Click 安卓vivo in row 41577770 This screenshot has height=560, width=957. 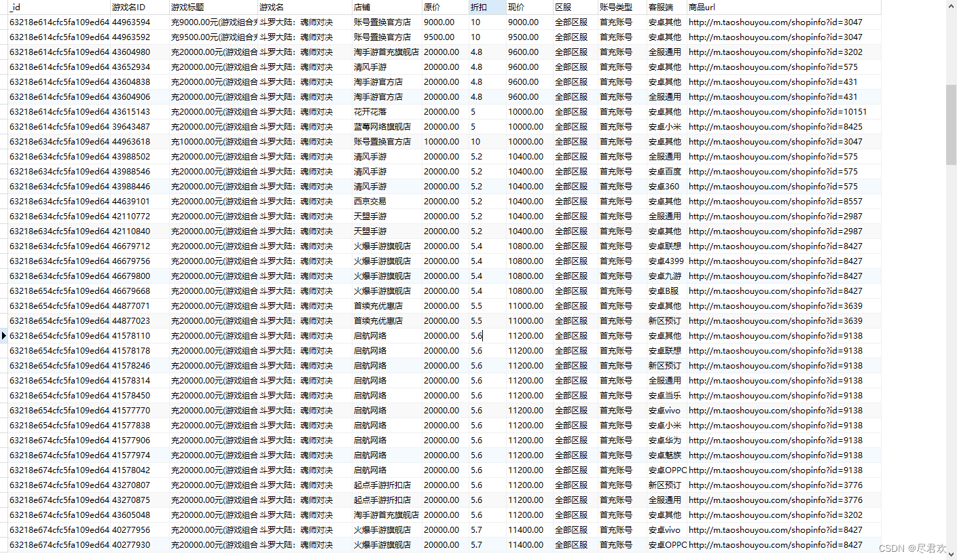pos(666,411)
